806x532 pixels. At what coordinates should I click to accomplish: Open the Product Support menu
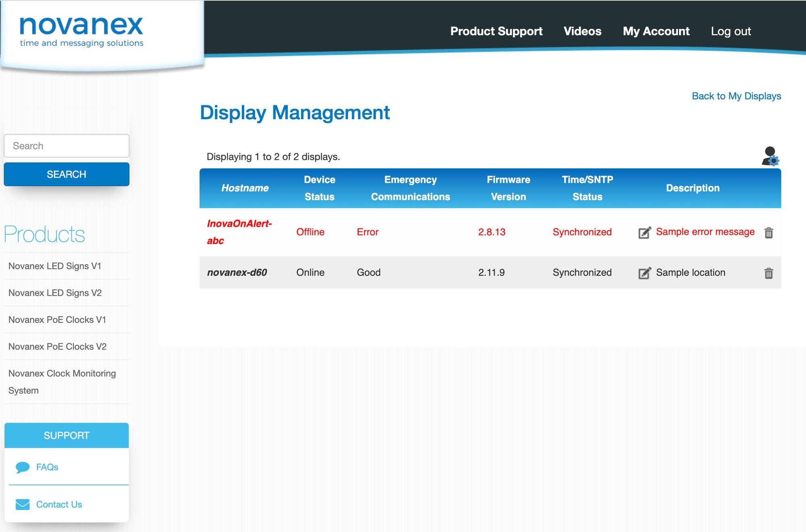coord(496,31)
